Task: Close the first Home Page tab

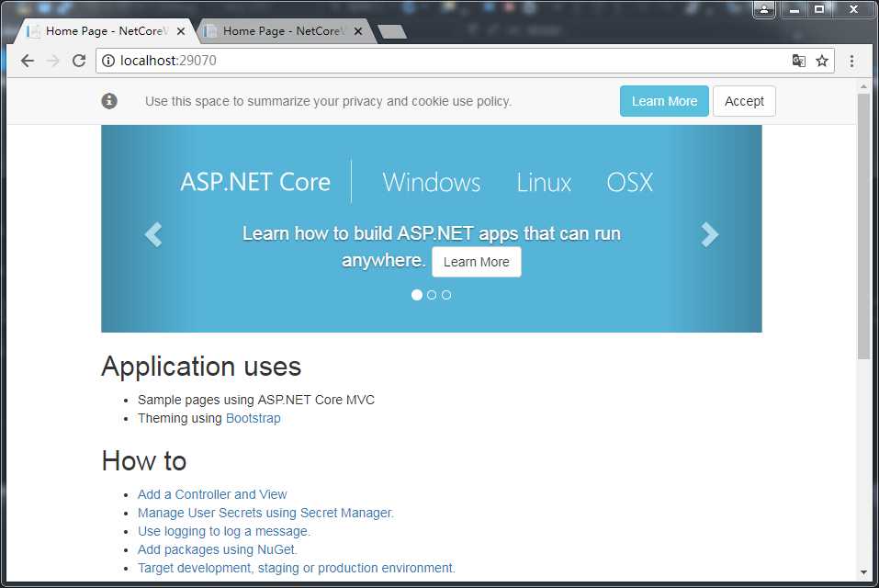Action: (x=181, y=31)
